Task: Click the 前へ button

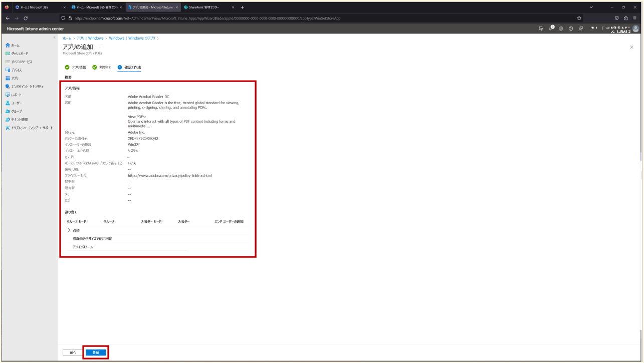Action: (x=73, y=352)
